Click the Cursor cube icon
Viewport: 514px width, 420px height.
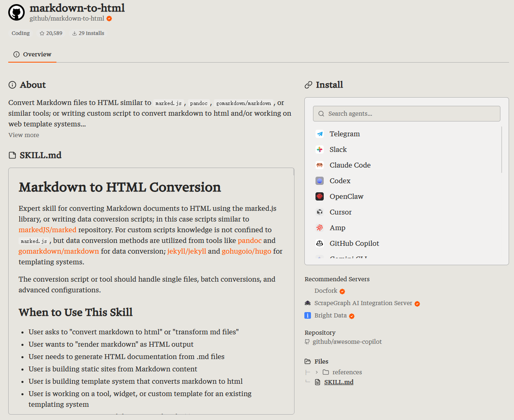[320, 212]
